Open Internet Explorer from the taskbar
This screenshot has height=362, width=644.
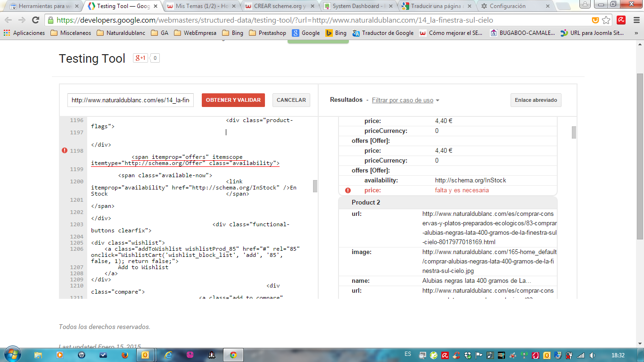tap(168, 355)
